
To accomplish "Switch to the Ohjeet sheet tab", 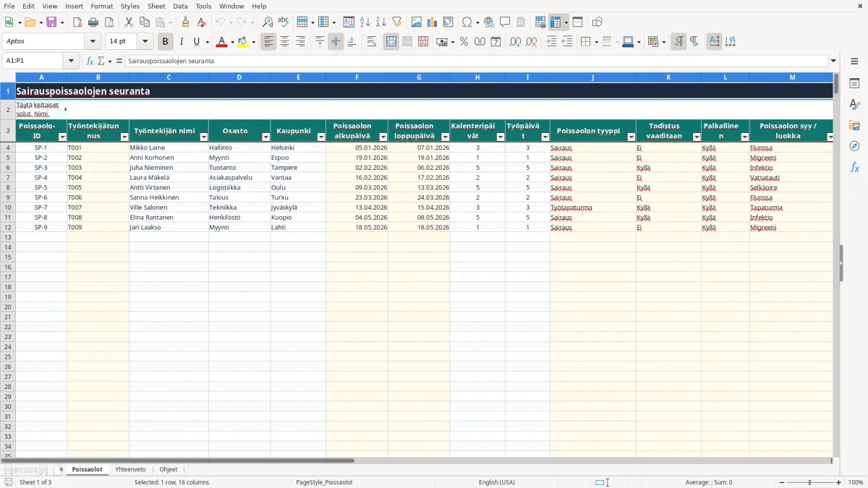I will 169,469.
